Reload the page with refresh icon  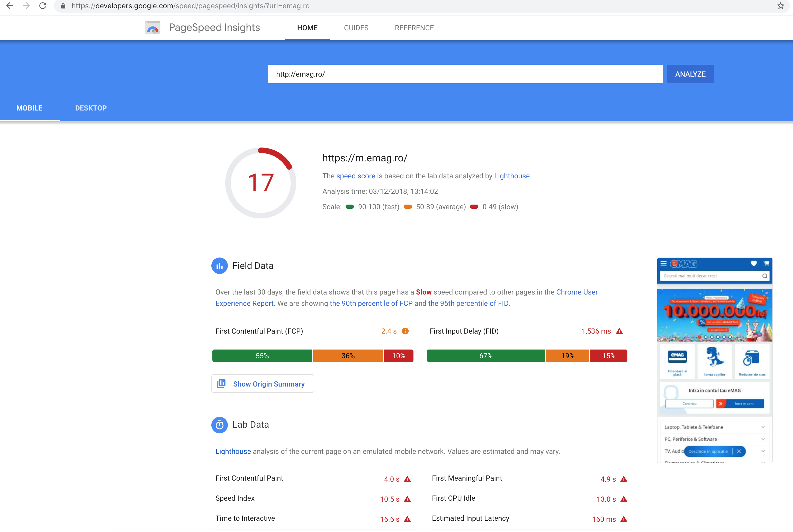[43, 6]
